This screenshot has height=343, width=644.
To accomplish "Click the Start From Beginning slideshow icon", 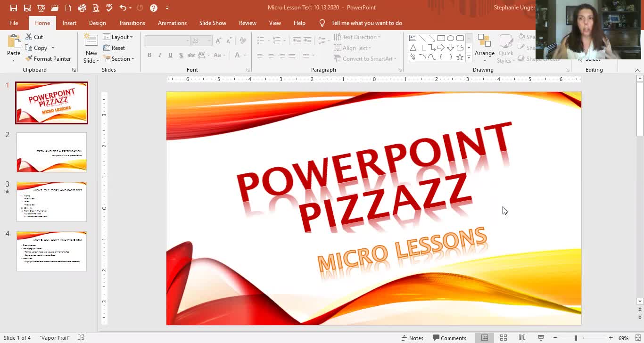I will (41, 8).
